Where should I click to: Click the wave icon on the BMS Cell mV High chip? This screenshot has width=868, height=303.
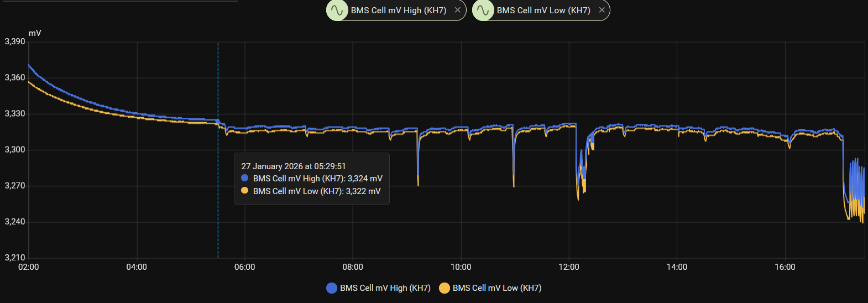(x=337, y=11)
